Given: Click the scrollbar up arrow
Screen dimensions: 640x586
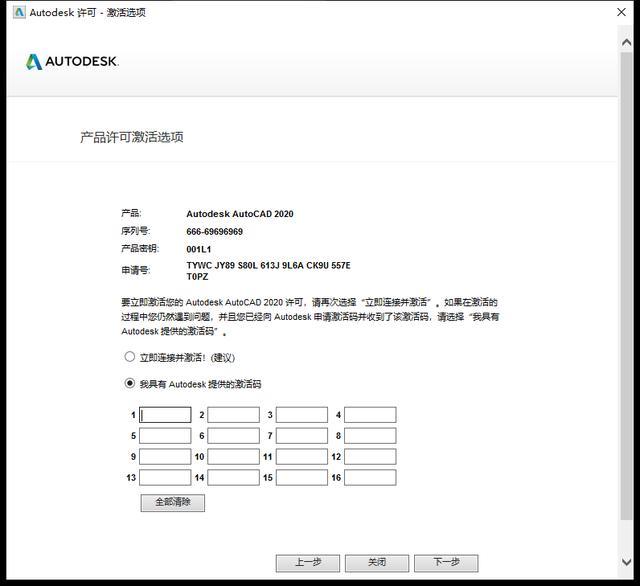Looking at the screenshot, I should point(627,42).
